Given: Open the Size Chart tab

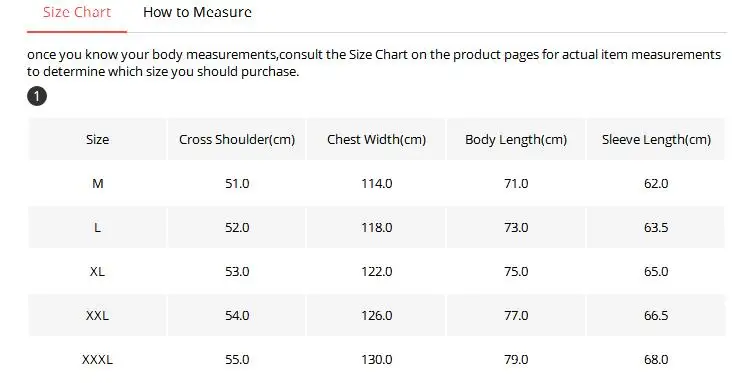Looking at the screenshot, I should 77,12.
